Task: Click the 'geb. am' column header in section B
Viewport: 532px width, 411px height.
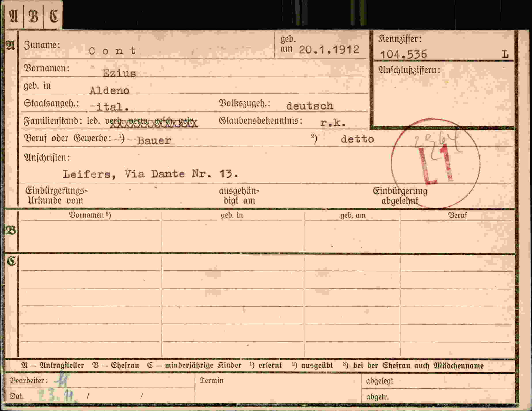Action: pos(353,215)
